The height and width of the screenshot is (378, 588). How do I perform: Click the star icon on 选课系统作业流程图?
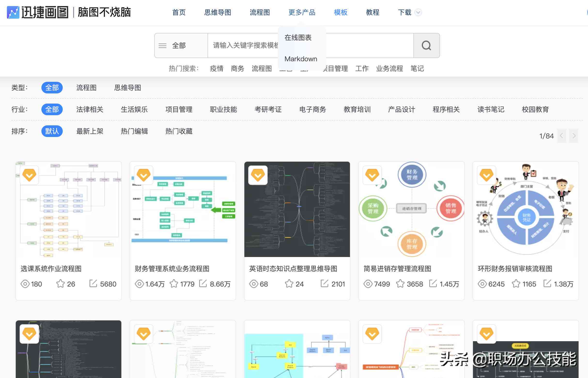tap(60, 284)
